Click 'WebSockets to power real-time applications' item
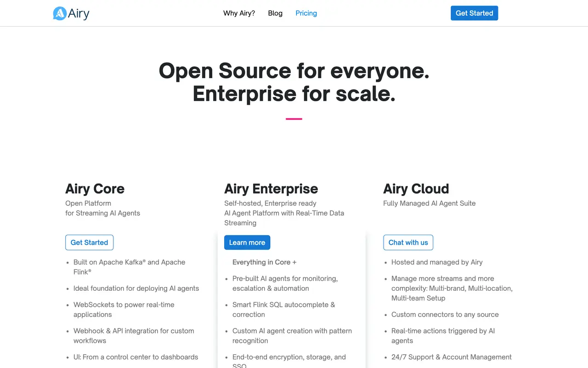Viewport: 588px width, 368px height. (124, 310)
